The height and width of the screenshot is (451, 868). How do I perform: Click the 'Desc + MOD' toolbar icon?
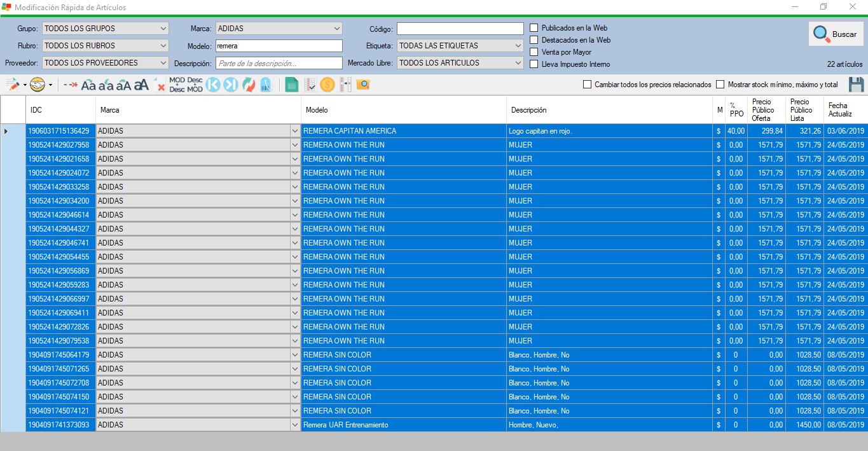(195, 85)
